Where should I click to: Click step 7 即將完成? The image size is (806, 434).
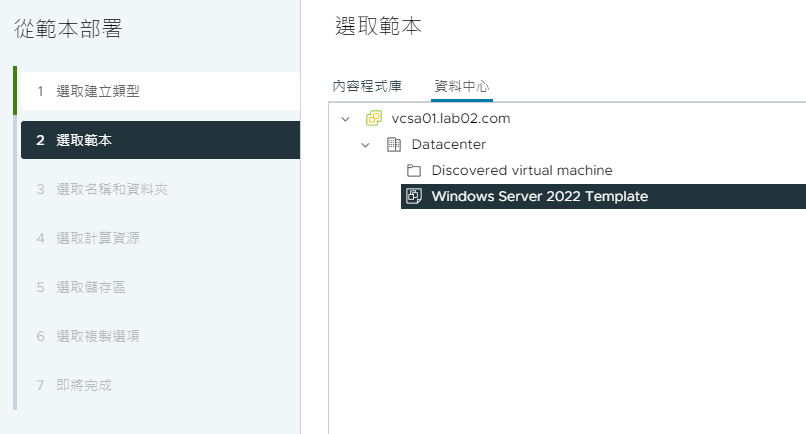(160, 385)
